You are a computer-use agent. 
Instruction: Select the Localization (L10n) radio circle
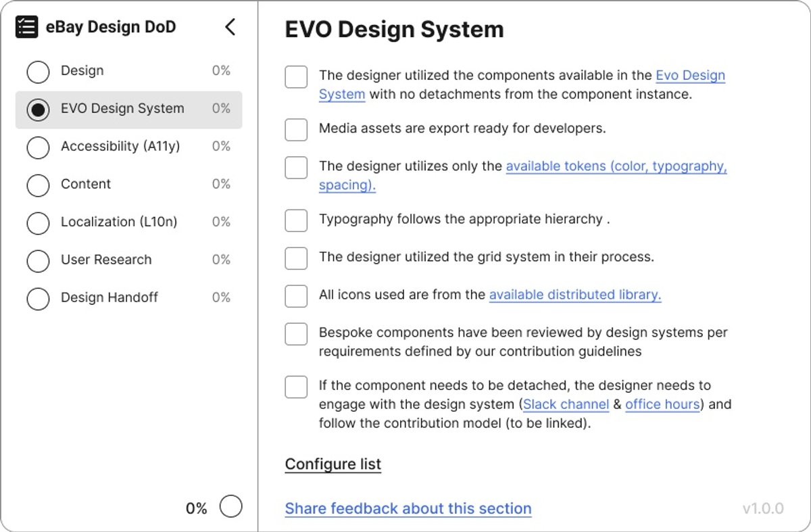[38, 223]
